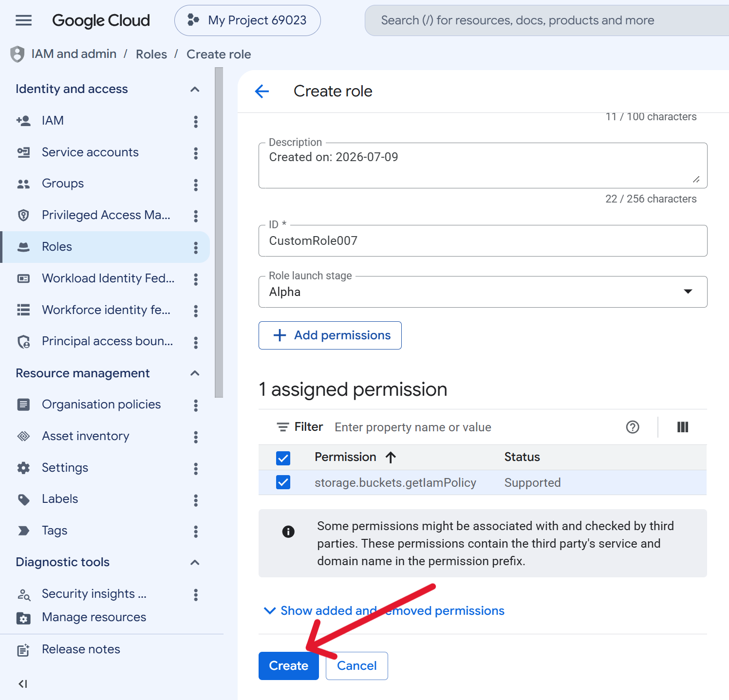
Task: Click the Settings gear icon
Action: pos(23,468)
